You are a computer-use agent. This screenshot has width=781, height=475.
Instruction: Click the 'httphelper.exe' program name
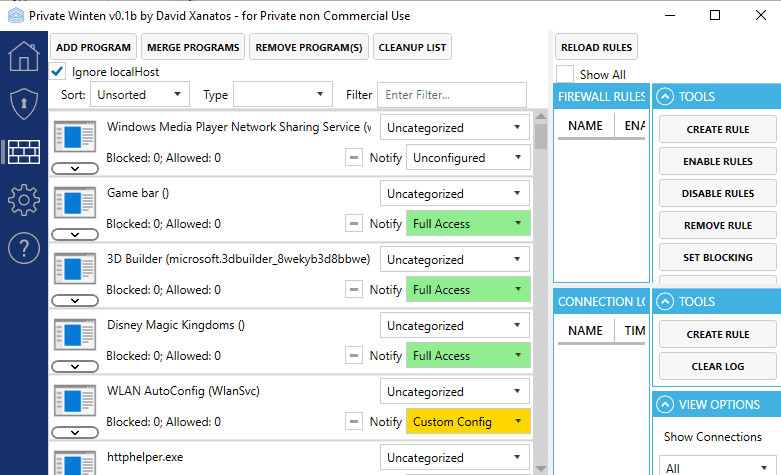click(x=145, y=457)
